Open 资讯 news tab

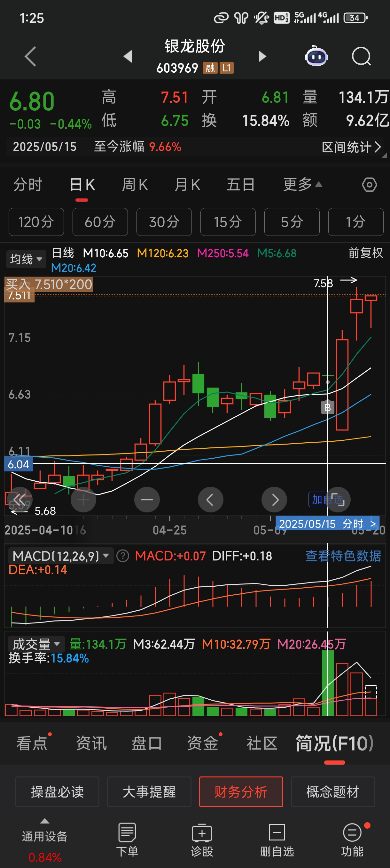pyautogui.click(x=91, y=743)
